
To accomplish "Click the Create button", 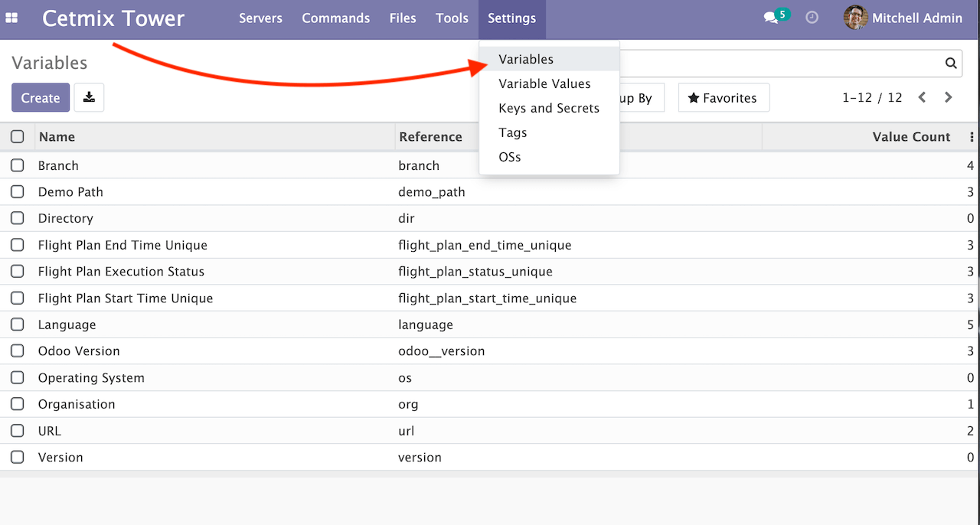I will coord(40,97).
